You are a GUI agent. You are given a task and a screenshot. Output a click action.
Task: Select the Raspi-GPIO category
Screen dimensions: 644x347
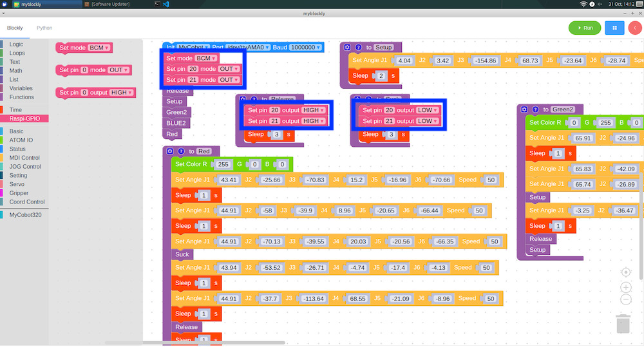(24, 118)
